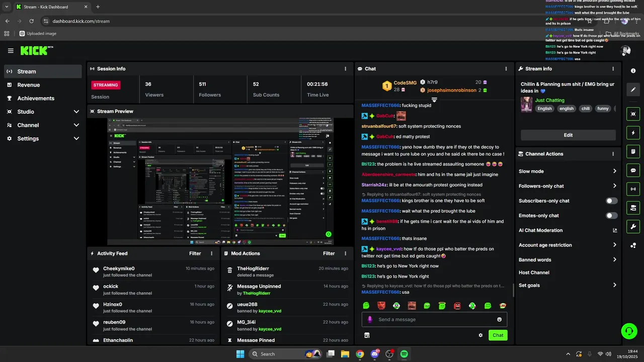This screenshot has height=362, width=644.
Task: Open Stream Info three-dot options menu
Action: tap(613, 69)
